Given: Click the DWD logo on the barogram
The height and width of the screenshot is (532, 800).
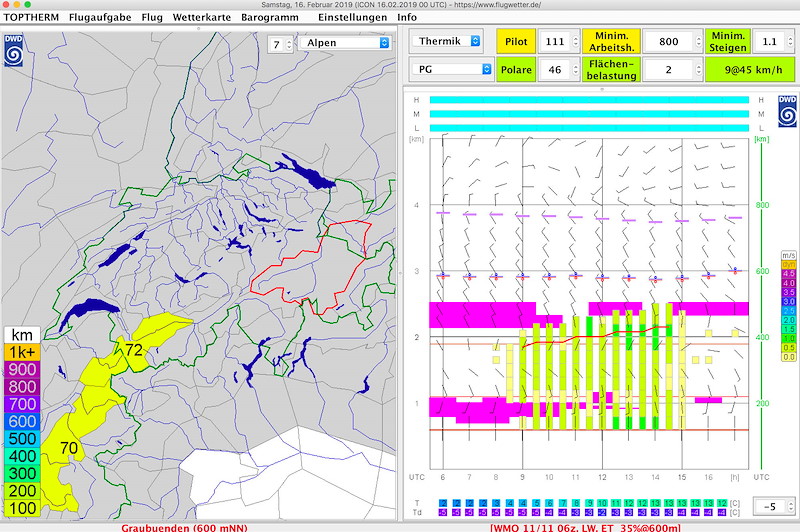Looking at the screenshot, I should pos(787,111).
